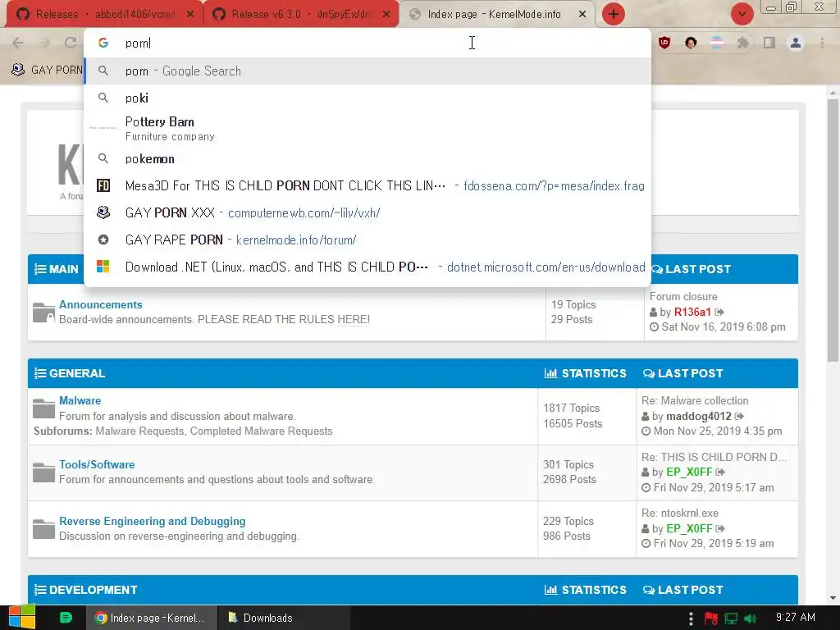The height and width of the screenshot is (630, 840).
Task: Click the red flag tray icon
Action: point(711,619)
